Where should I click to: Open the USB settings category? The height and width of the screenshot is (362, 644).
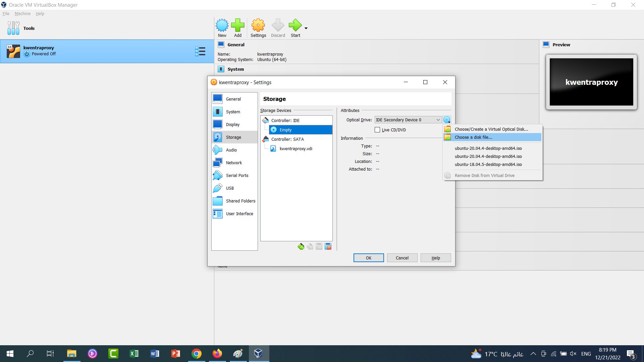234,188
